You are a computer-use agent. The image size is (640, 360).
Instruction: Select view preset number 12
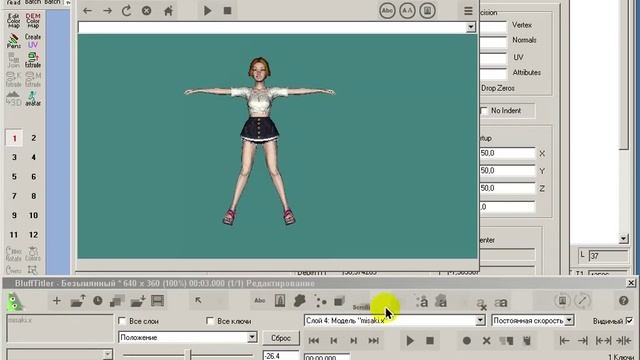(x=33, y=235)
